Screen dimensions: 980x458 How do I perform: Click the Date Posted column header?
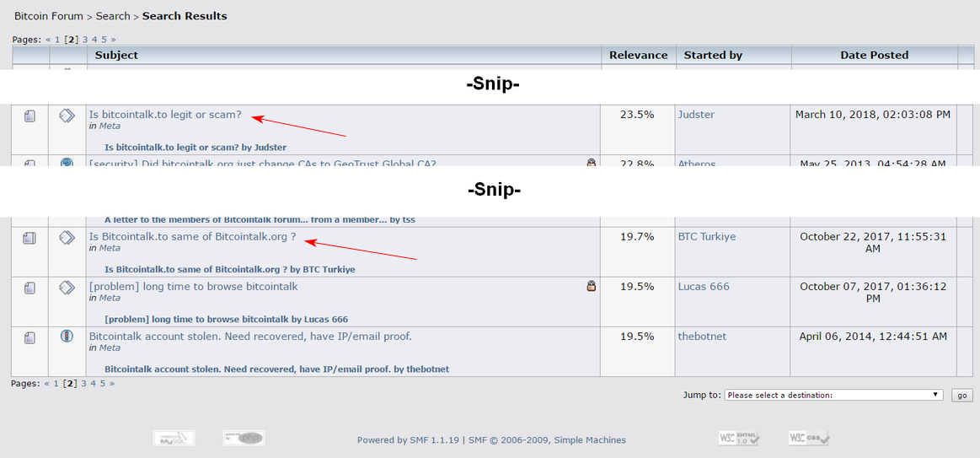875,55
